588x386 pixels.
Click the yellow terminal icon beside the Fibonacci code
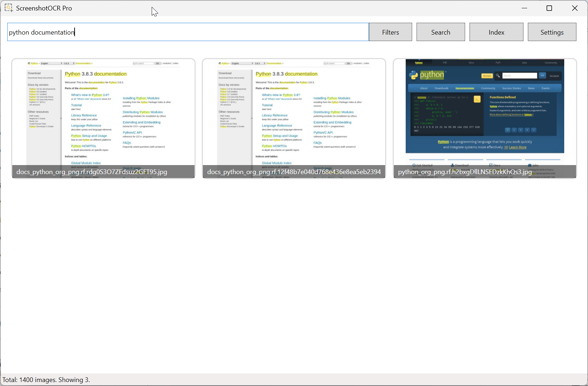coord(477,99)
